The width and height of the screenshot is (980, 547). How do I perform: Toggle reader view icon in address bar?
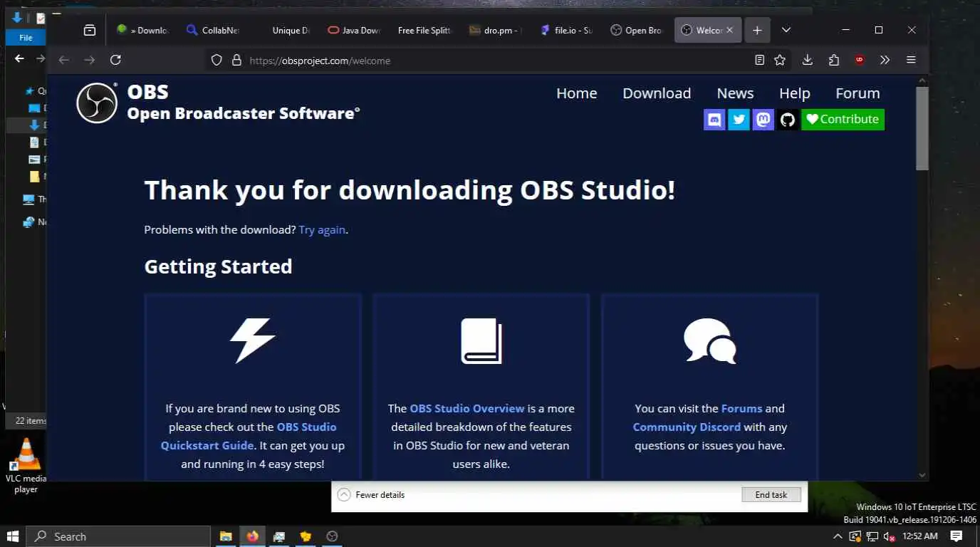click(x=759, y=61)
